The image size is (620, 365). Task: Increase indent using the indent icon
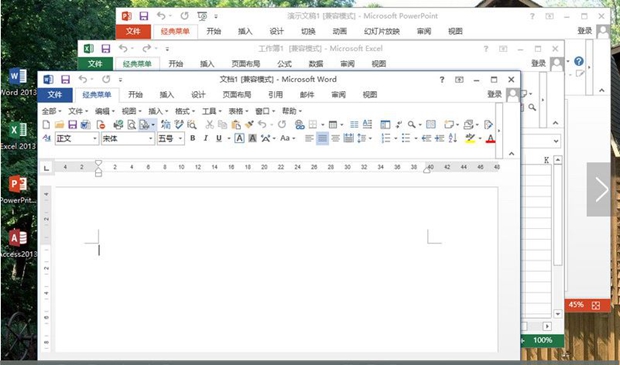tap(439, 138)
